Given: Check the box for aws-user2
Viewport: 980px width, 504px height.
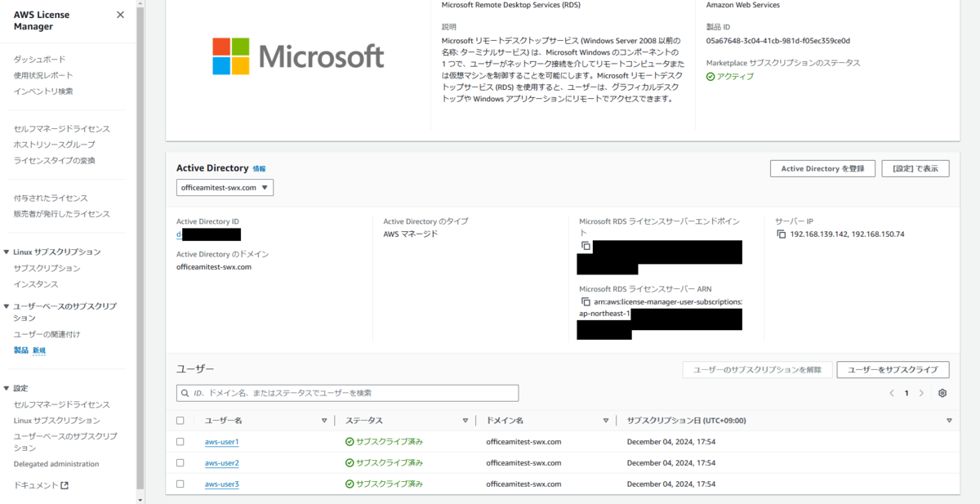Looking at the screenshot, I should (180, 463).
